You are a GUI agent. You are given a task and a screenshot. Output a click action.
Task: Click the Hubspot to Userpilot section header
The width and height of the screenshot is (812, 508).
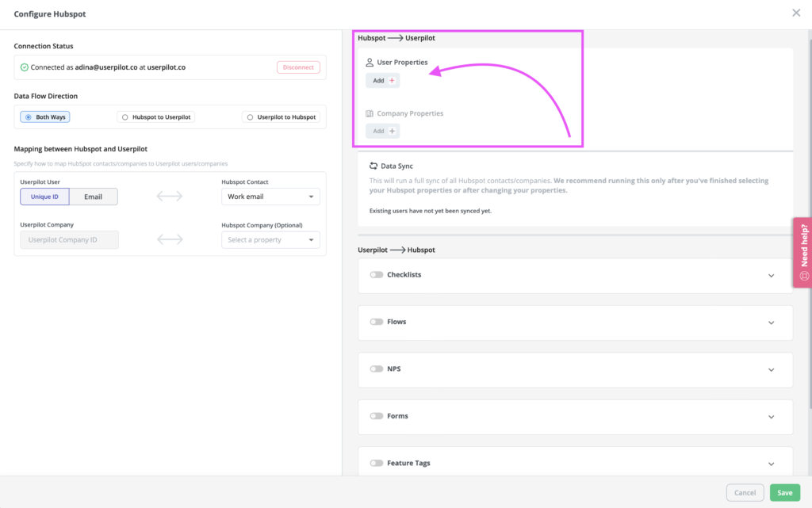[x=396, y=38]
